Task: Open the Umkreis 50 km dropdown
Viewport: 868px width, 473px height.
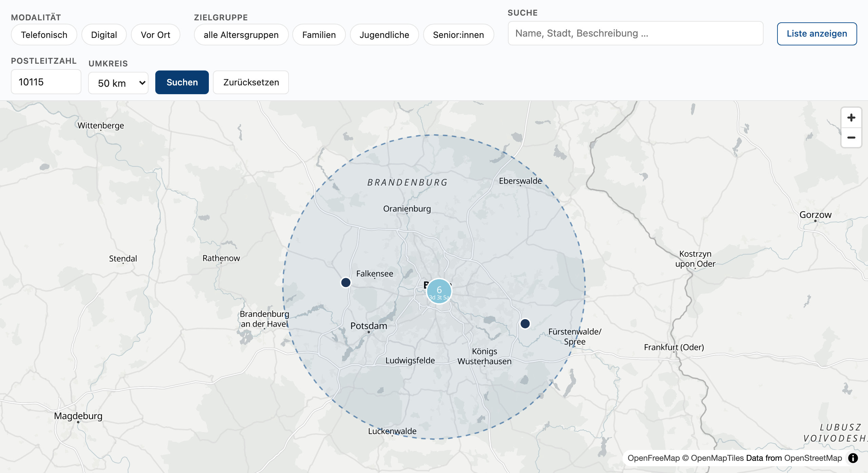Action: coord(118,83)
